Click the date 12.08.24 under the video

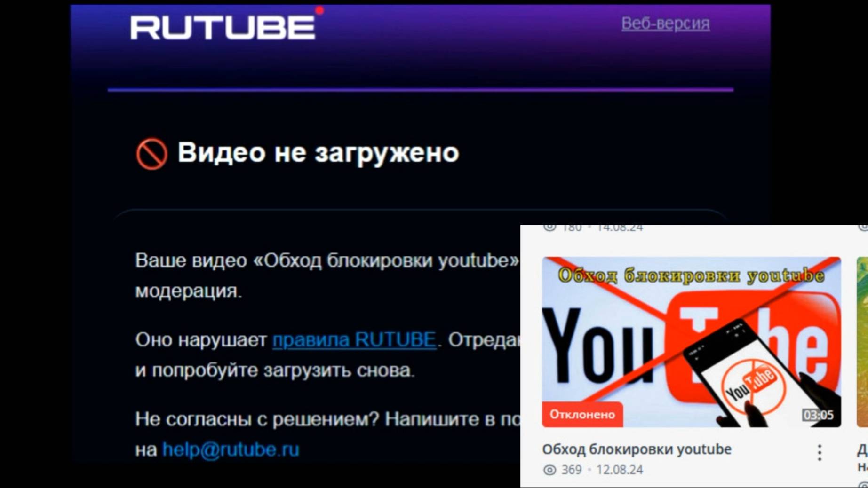(x=620, y=470)
